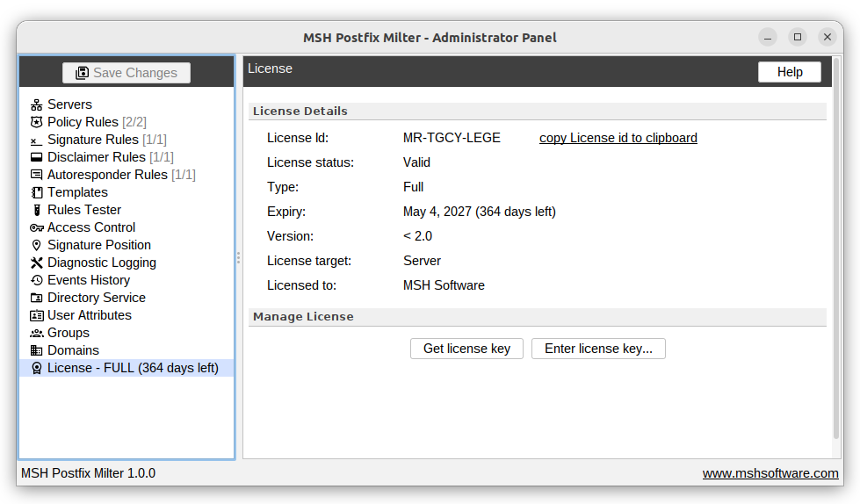Screen dimensions: 860x504
Task: Close the Administrator Panel window
Action: pyautogui.click(x=827, y=37)
